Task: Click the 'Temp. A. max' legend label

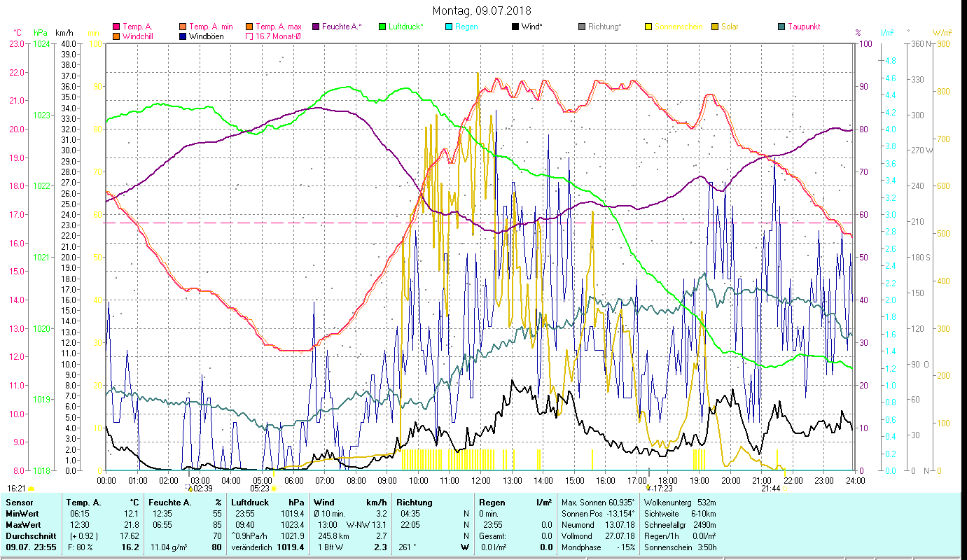Action: pyautogui.click(x=279, y=27)
